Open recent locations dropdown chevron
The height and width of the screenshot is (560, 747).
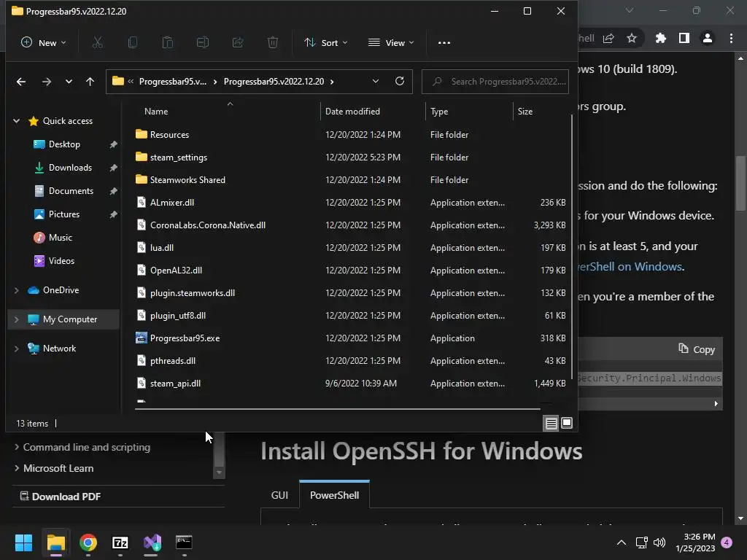tap(69, 82)
